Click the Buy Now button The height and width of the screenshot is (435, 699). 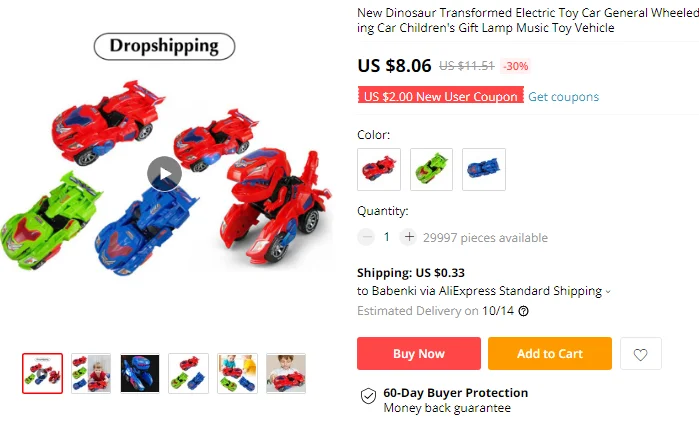419,353
